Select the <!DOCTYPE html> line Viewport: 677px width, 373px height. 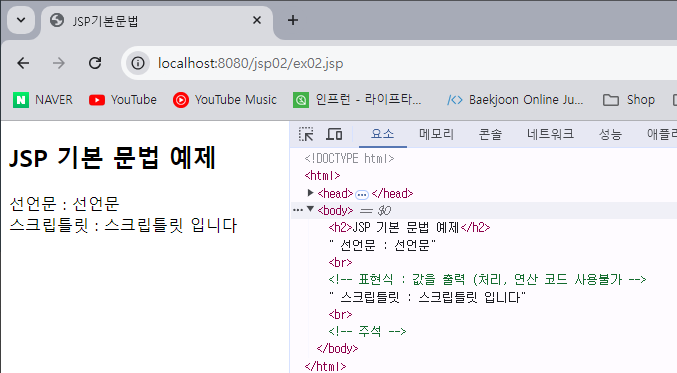click(349, 158)
